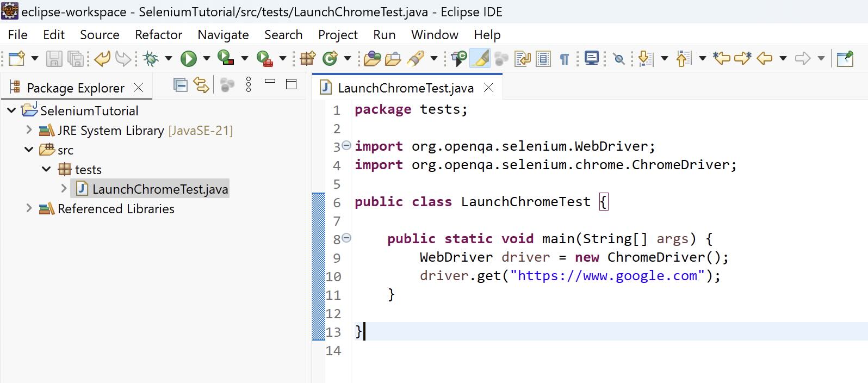Expand LaunchChromeTest.java in Package Explorer

[x=64, y=189]
